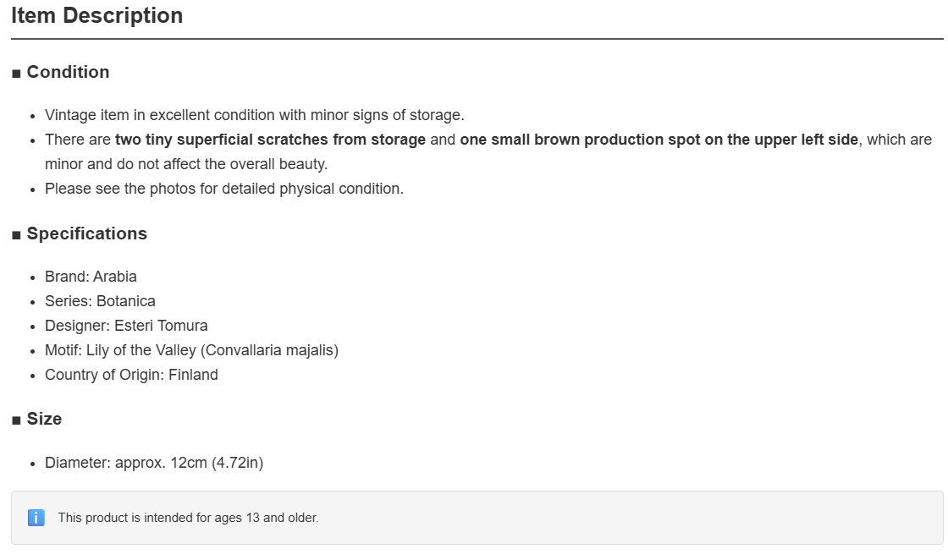The width and height of the screenshot is (948, 560).
Task: Click the Diameter approx. 12cm line
Action: [154, 463]
